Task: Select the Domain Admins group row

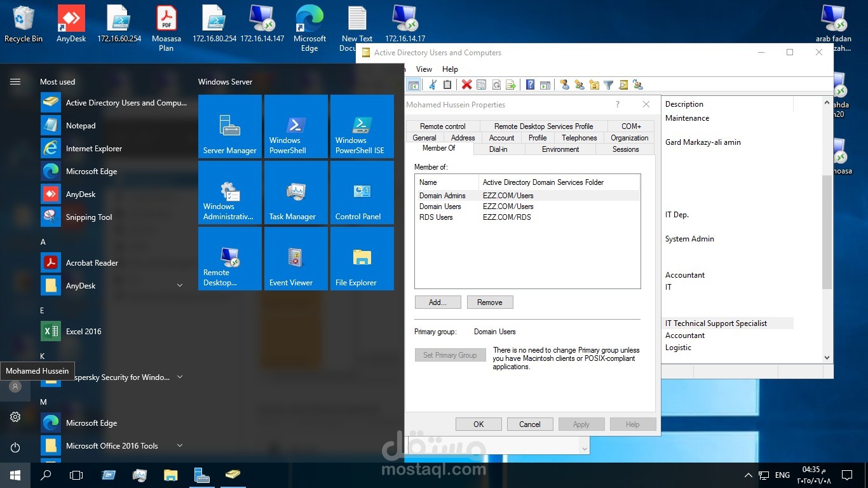Action: point(527,196)
